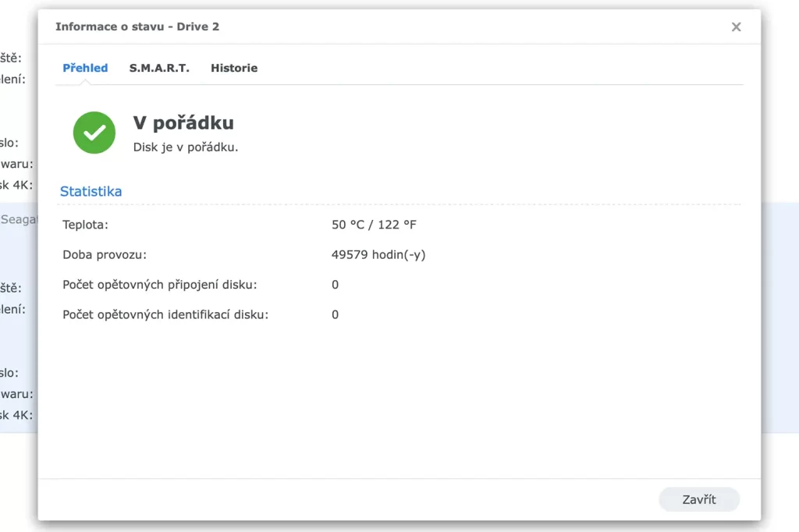
Task: Click the Doba provozu label
Action: tap(105, 254)
